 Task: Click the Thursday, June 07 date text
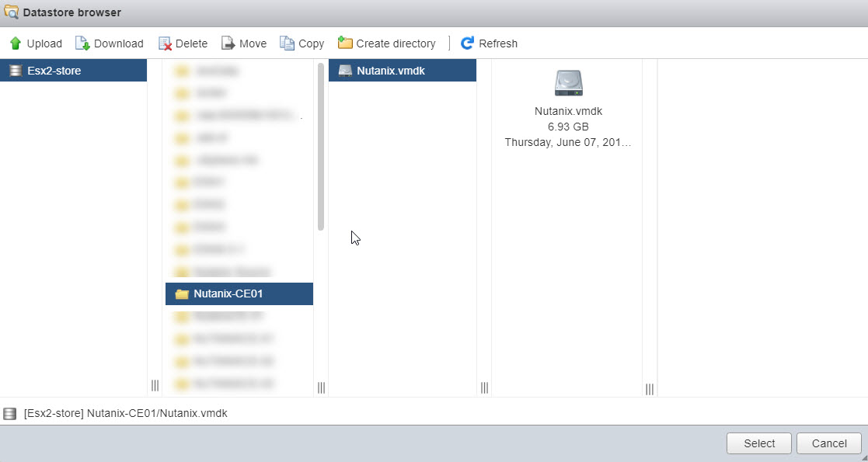[x=568, y=142]
